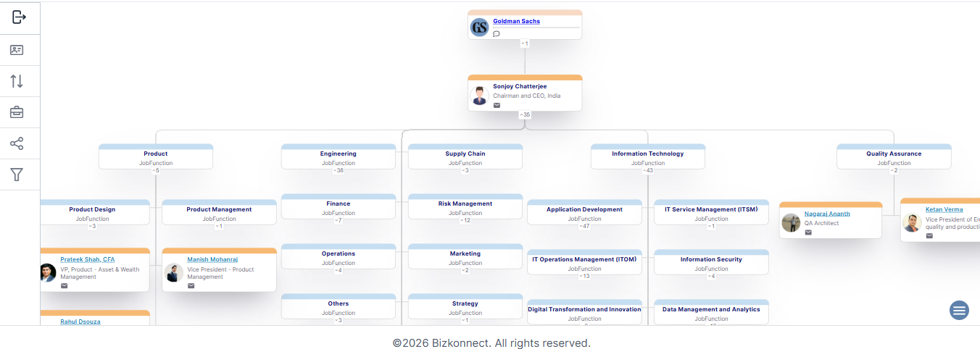Screen dimensions: 980x349
Task: Expand the Engineering node count 38
Action: [x=339, y=170]
